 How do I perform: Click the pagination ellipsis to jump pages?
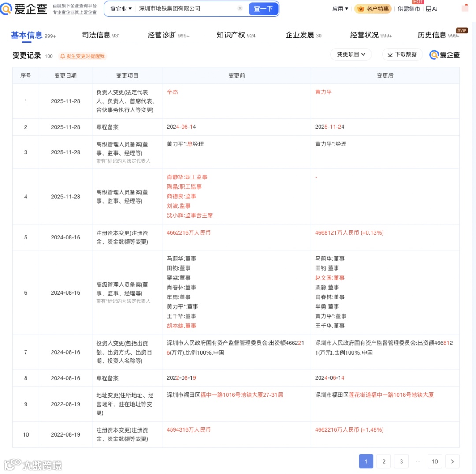point(418,461)
